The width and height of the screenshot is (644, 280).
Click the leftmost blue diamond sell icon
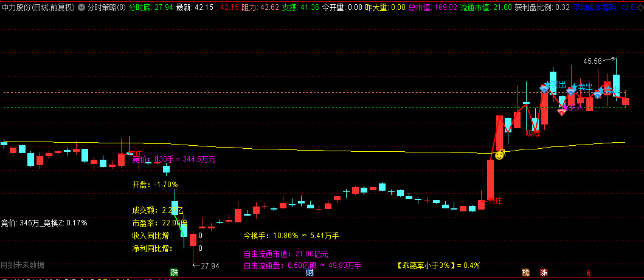point(544,89)
